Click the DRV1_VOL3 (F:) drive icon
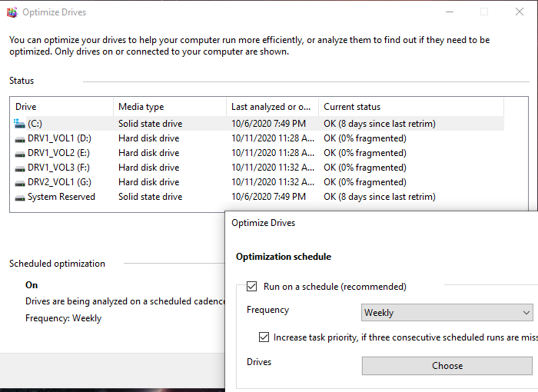538x392 pixels. point(20,168)
